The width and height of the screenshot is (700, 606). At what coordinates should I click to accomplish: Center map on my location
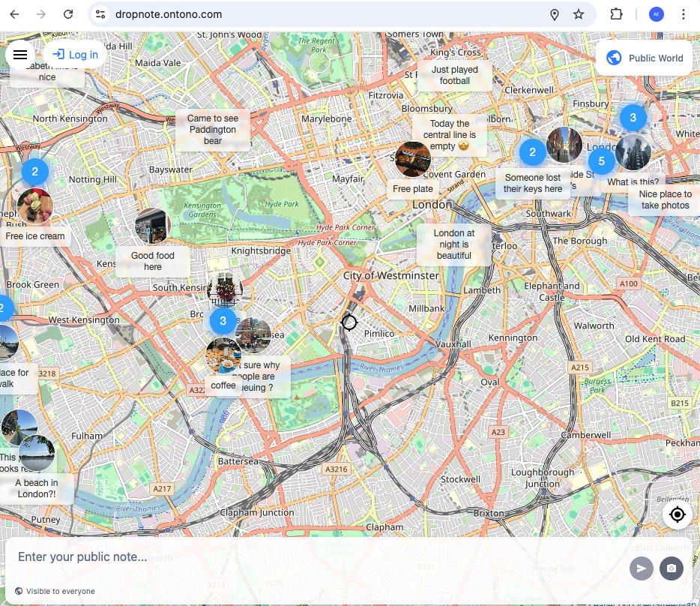[x=677, y=514]
